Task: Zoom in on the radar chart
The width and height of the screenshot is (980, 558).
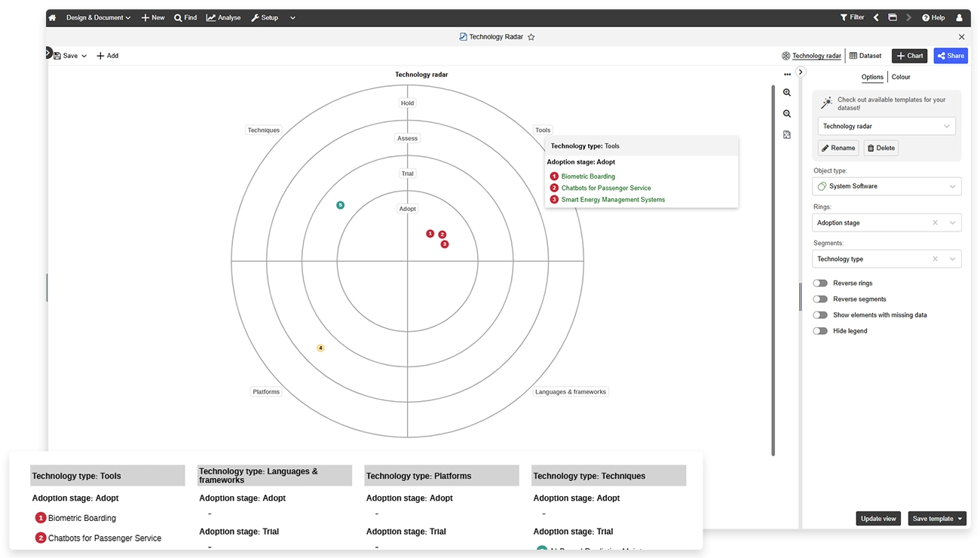Action: tap(787, 93)
